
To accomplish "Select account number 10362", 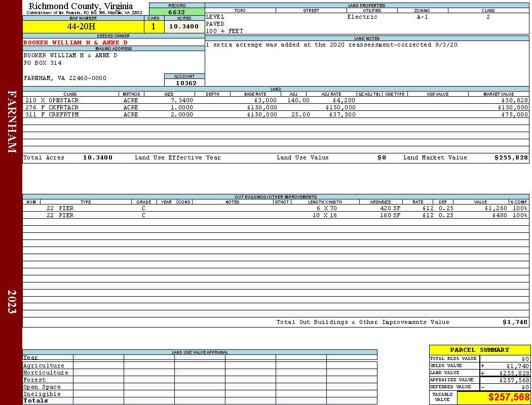I will coord(186,83).
